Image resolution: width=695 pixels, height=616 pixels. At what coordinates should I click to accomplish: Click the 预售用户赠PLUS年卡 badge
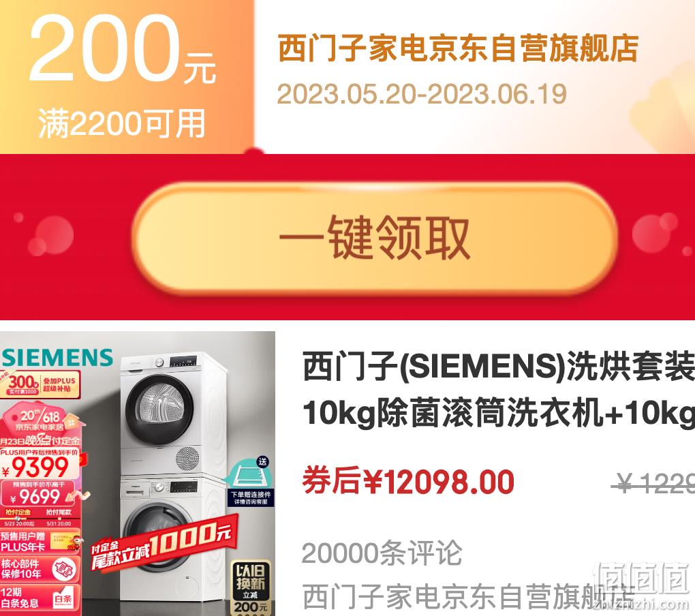[x=40, y=542]
